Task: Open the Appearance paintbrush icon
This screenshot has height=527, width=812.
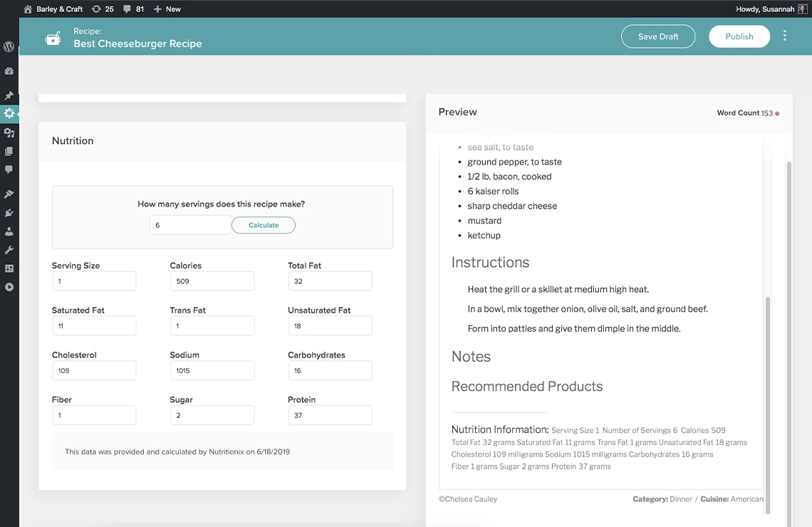Action: tap(9, 194)
